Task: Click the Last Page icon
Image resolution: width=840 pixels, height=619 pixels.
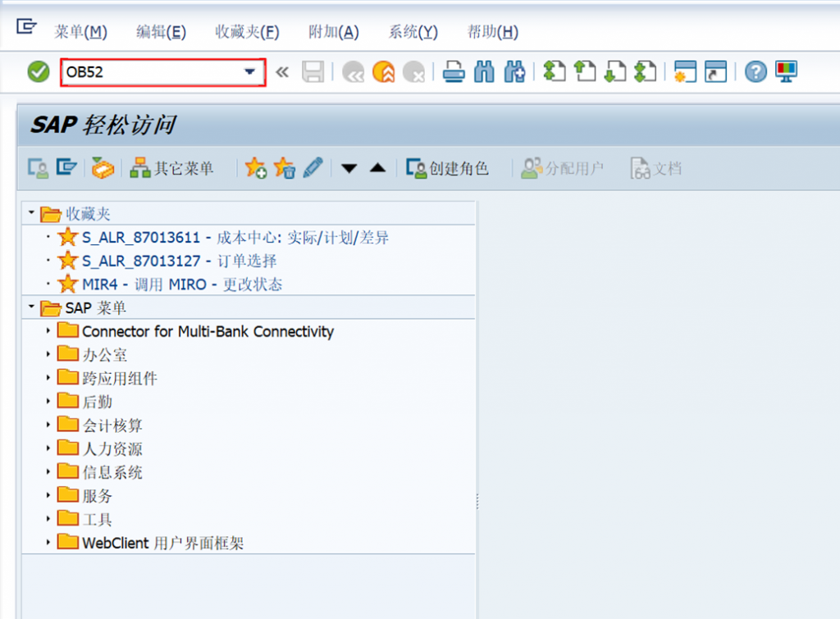Action: [x=645, y=72]
